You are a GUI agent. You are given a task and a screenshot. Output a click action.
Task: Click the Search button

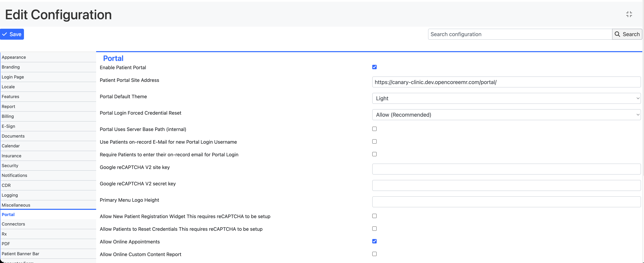[627, 34]
